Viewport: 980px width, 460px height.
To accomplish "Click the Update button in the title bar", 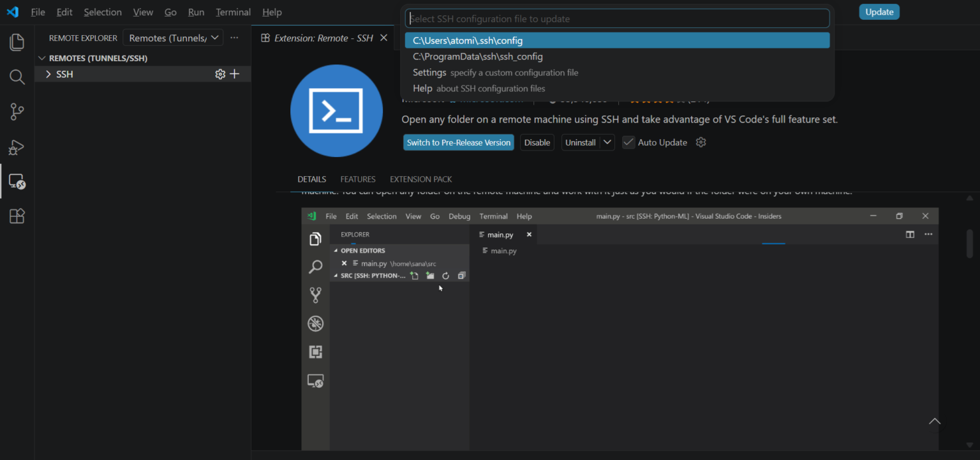I will click(x=879, y=12).
